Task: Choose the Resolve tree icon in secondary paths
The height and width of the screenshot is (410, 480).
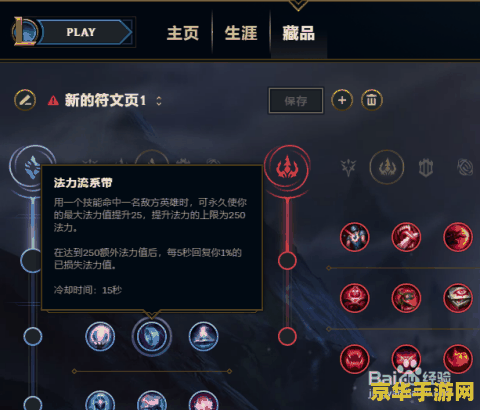Action: [426, 168]
